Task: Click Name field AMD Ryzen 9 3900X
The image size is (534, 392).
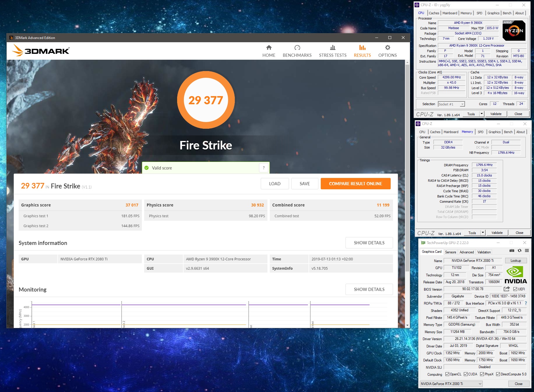Action: click(x=468, y=23)
